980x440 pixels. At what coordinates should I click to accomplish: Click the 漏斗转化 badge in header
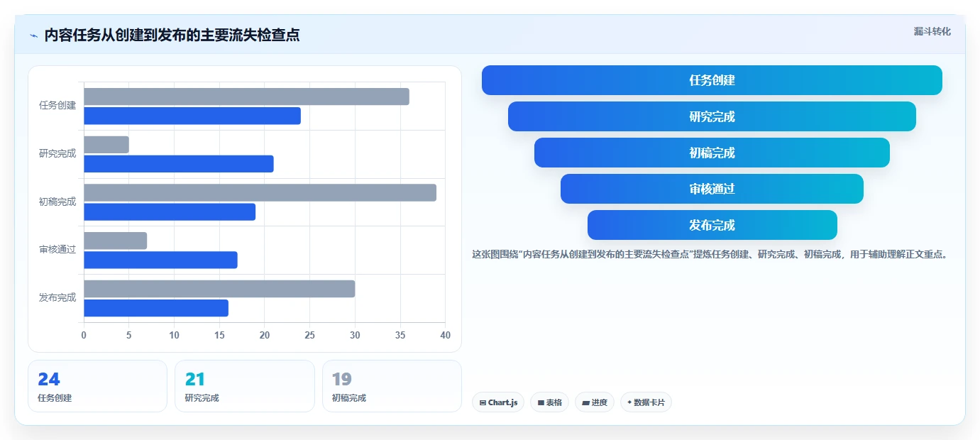pyautogui.click(x=932, y=31)
